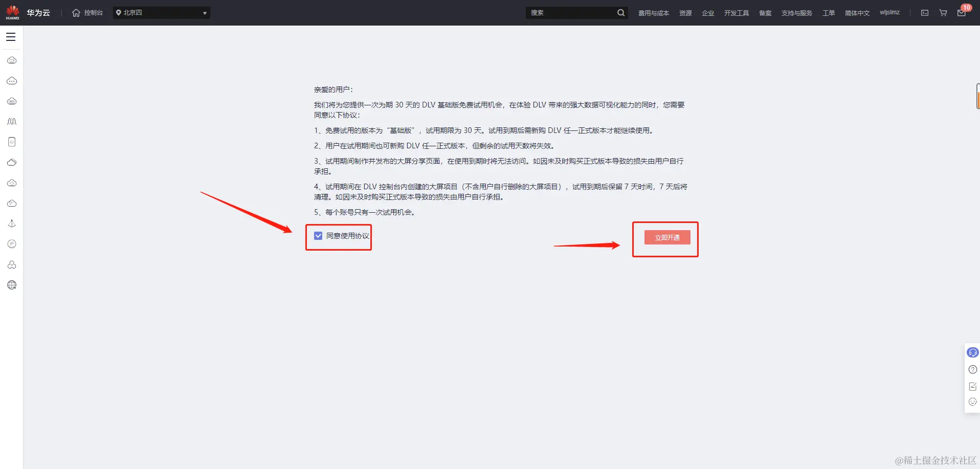The image size is (980, 469).
Task: Open the shopping cart icon
Action: tap(943, 13)
